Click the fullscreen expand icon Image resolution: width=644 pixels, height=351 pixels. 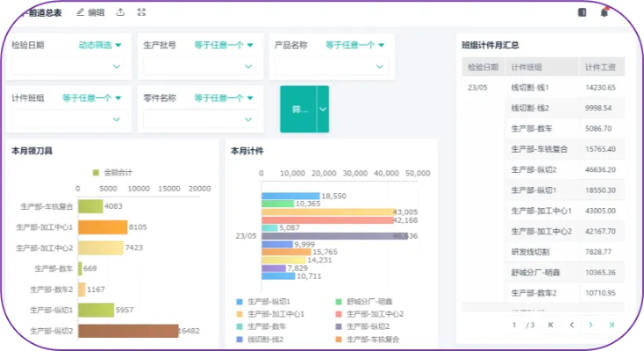142,12
